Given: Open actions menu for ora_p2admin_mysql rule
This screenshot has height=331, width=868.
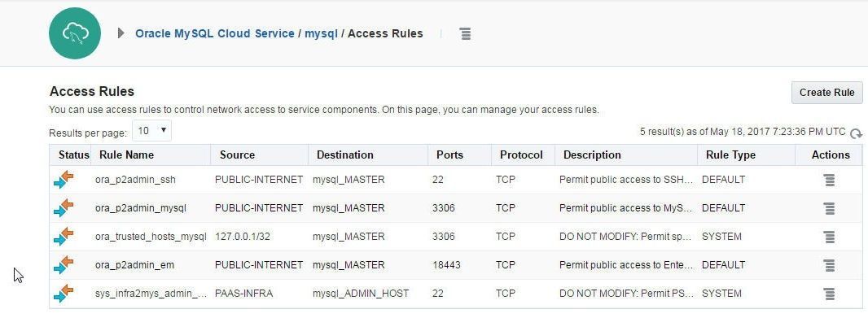Looking at the screenshot, I should pyautogui.click(x=829, y=208).
